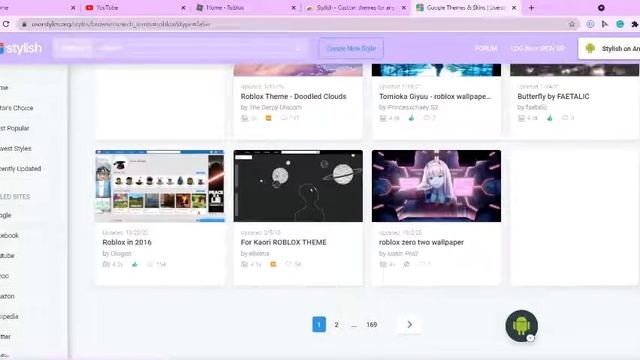
Task: Open the extensions puzzle icon
Action: (635, 24)
